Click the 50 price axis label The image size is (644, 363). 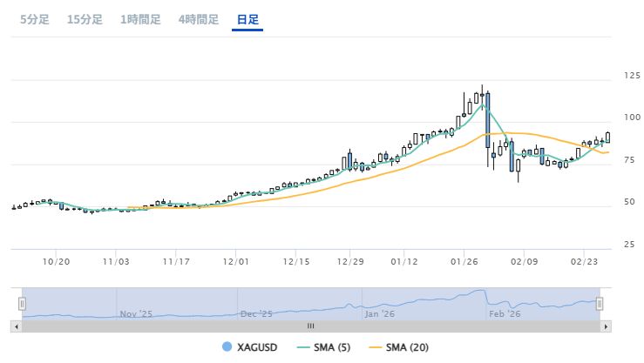(x=629, y=202)
